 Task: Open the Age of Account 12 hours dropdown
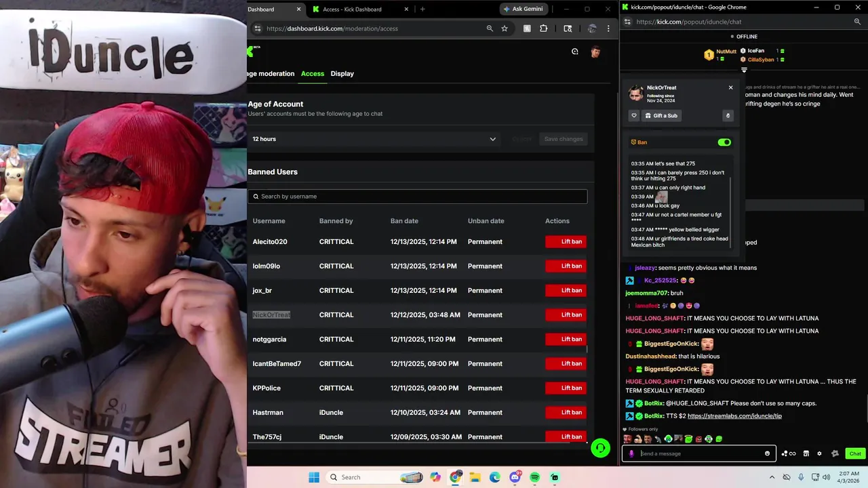[x=374, y=139]
